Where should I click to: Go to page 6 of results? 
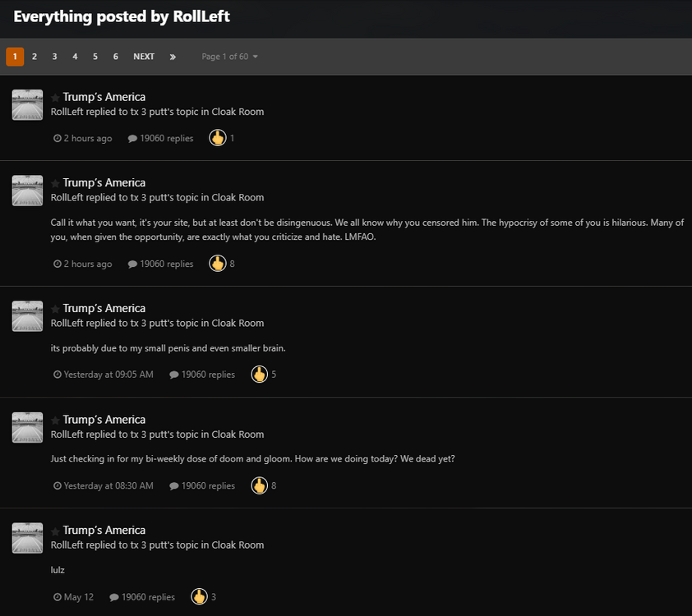pos(116,57)
